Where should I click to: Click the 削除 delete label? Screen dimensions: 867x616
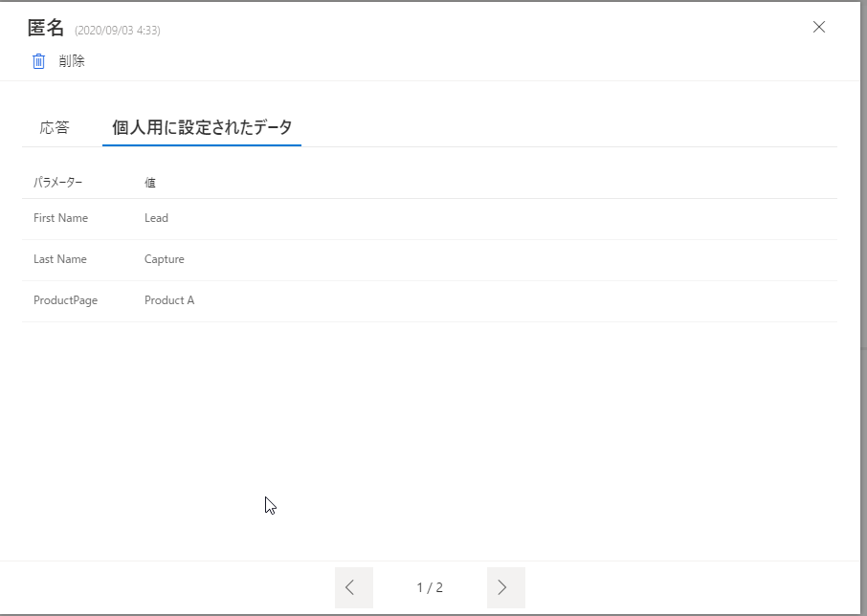pyautogui.click(x=72, y=61)
